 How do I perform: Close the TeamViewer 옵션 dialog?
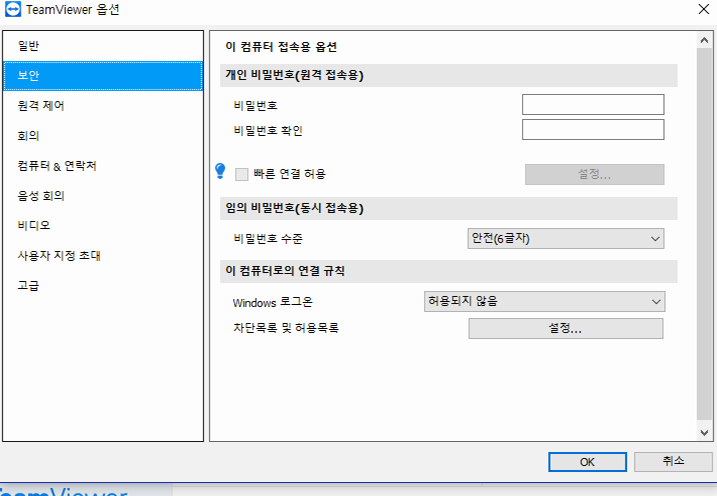(x=704, y=9)
